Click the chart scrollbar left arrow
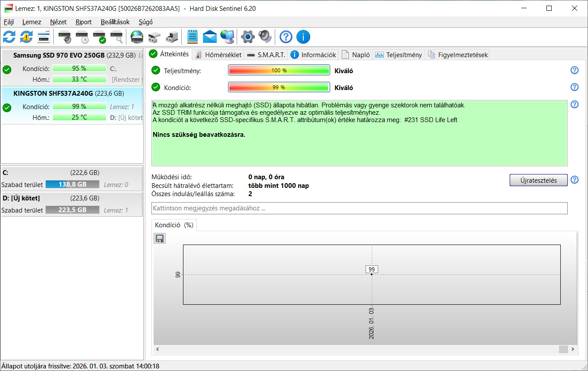This screenshot has width=588, height=371. coord(158,349)
